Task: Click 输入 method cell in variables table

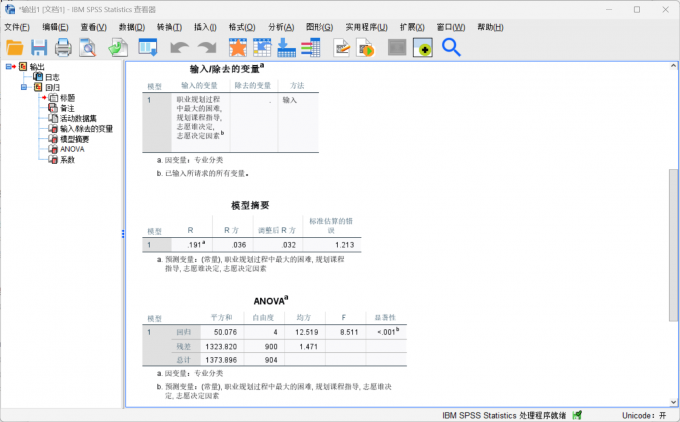Action: [290, 100]
